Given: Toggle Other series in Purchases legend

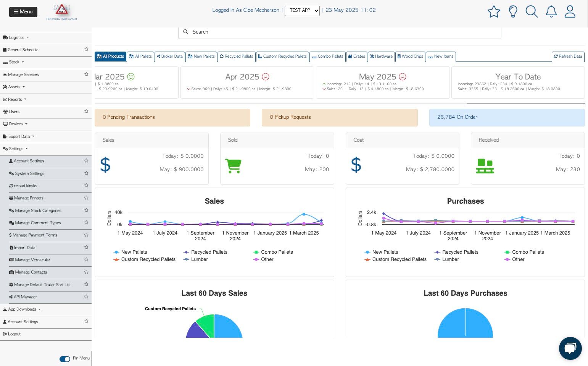Looking at the screenshot, I should pyautogui.click(x=514, y=259).
